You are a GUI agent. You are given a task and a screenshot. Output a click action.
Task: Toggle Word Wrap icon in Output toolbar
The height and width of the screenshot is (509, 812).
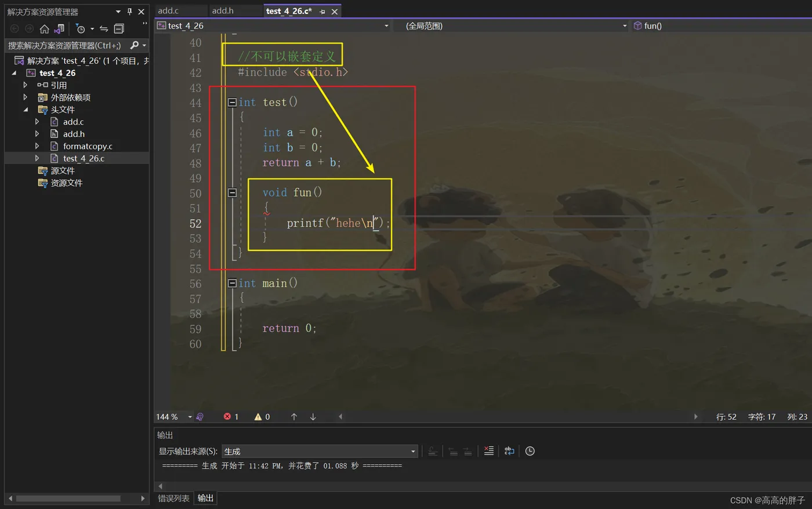click(509, 451)
